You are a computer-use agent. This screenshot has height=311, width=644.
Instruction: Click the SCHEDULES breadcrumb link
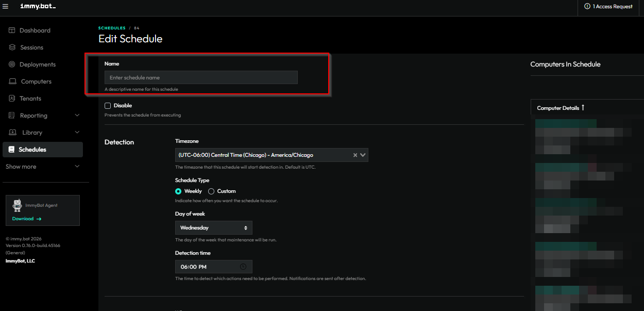[x=112, y=28]
